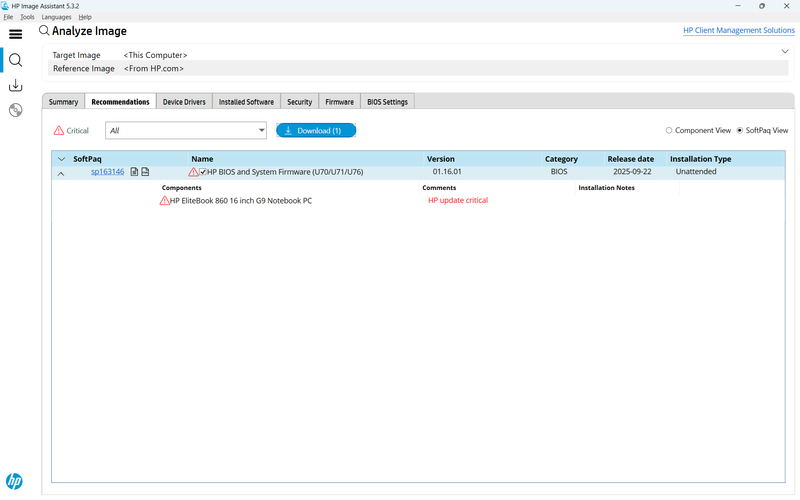Screen dimensions: 800x500
Task: Open second document icon next to sp163146
Action: pyautogui.click(x=145, y=172)
